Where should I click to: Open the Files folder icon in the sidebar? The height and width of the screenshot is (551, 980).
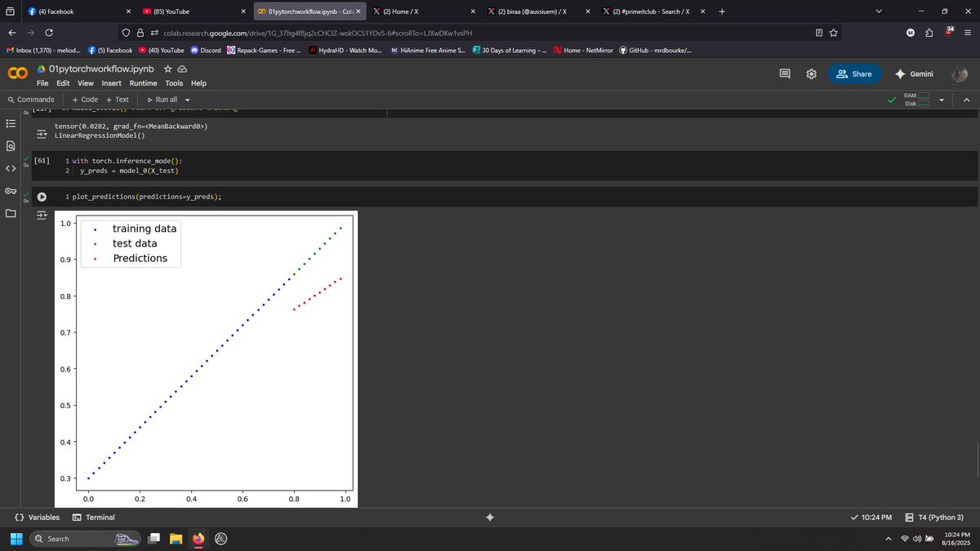click(11, 214)
